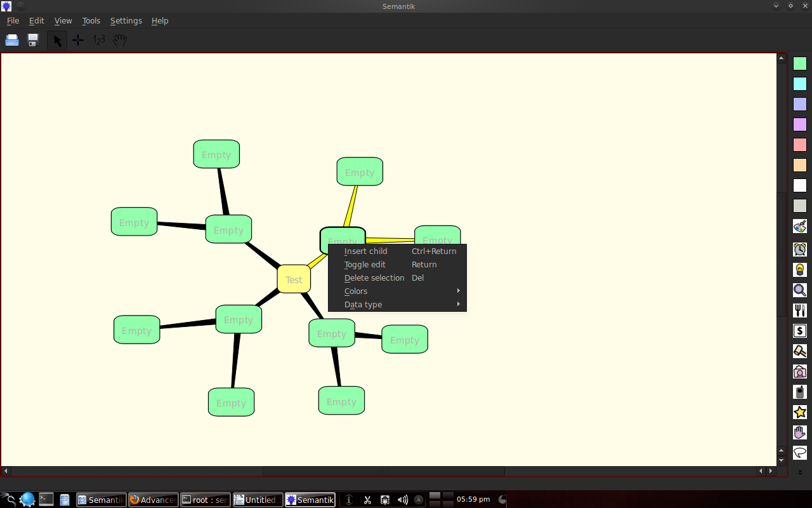The width and height of the screenshot is (812, 508).
Task: Pick the lavender blue color swatch
Action: [x=800, y=104]
